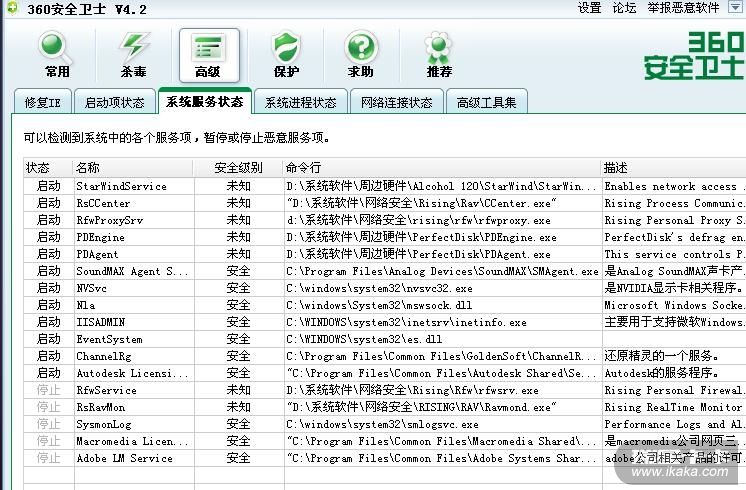
Task: Select the Macromedia Licen... service row
Action: point(384,441)
